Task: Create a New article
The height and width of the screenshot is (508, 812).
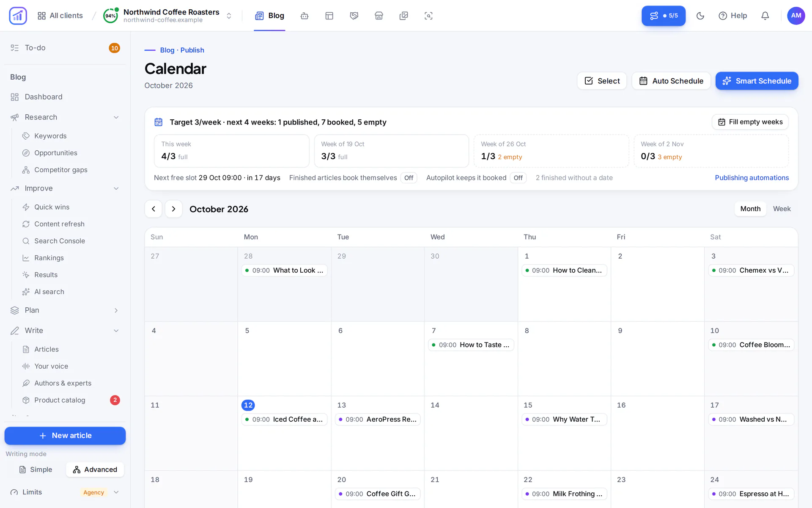Action: click(x=65, y=436)
